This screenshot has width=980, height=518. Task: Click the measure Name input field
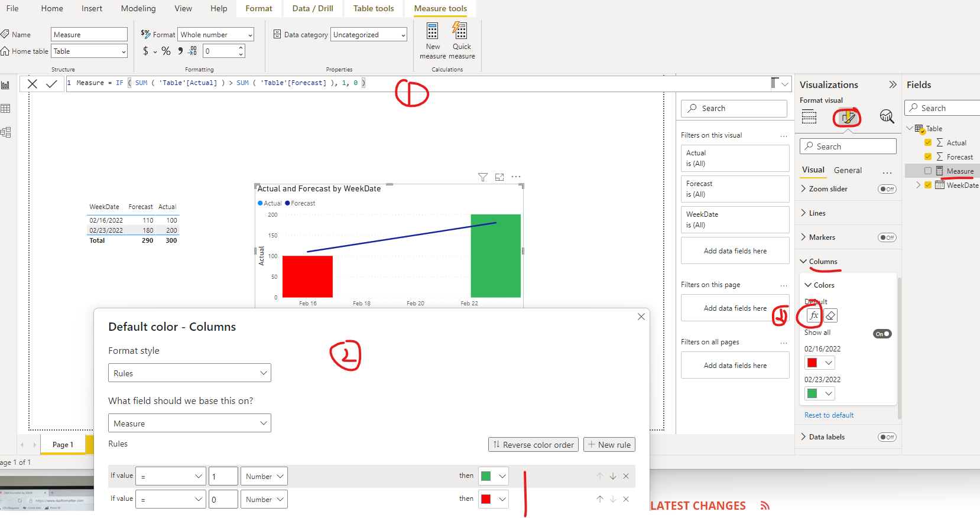[x=89, y=35]
